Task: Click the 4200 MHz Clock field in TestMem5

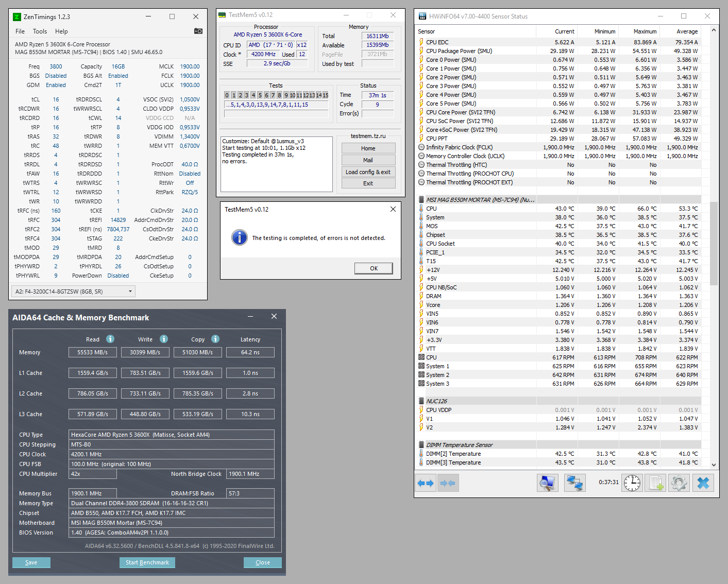Action: point(263,54)
